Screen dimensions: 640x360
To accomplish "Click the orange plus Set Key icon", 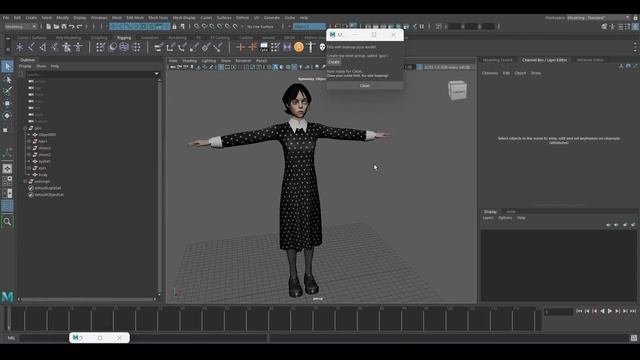I will pos(240,47).
